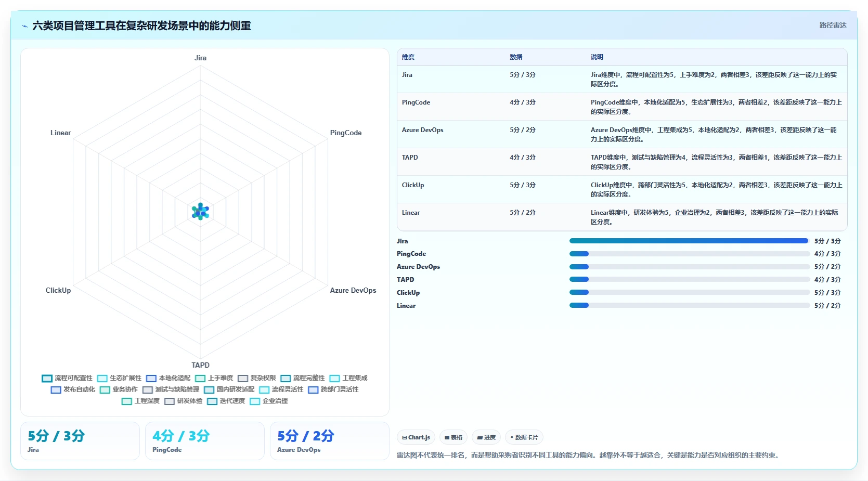Toggle the 本地化适配 legend item

point(168,378)
